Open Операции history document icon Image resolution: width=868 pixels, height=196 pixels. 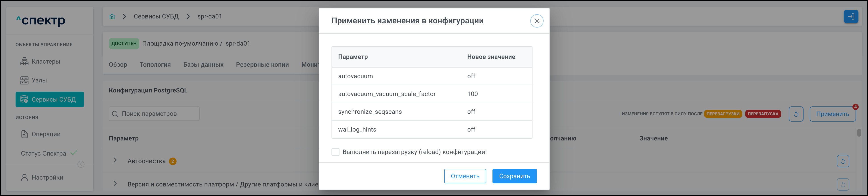24,134
